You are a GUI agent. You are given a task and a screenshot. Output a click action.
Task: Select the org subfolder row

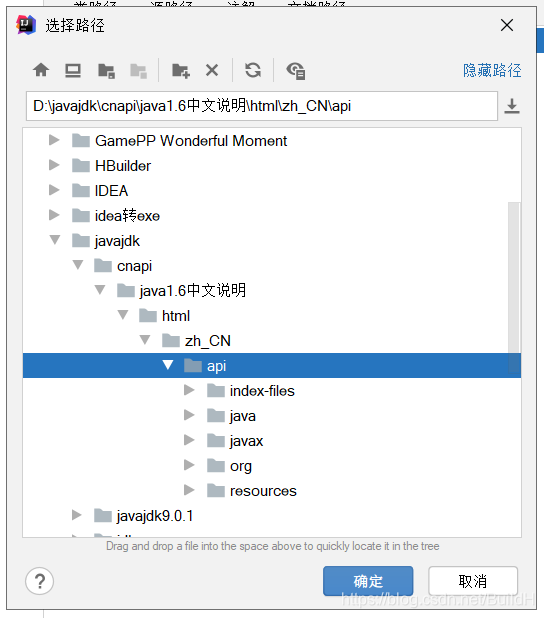[x=272, y=466]
